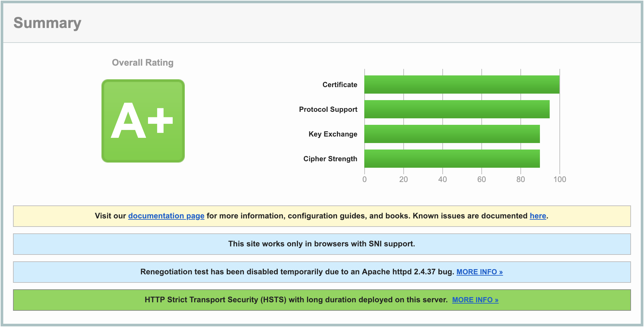Click the 40 axis value on chart
The height and width of the screenshot is (327, 644).
click(x=443, y=179)
